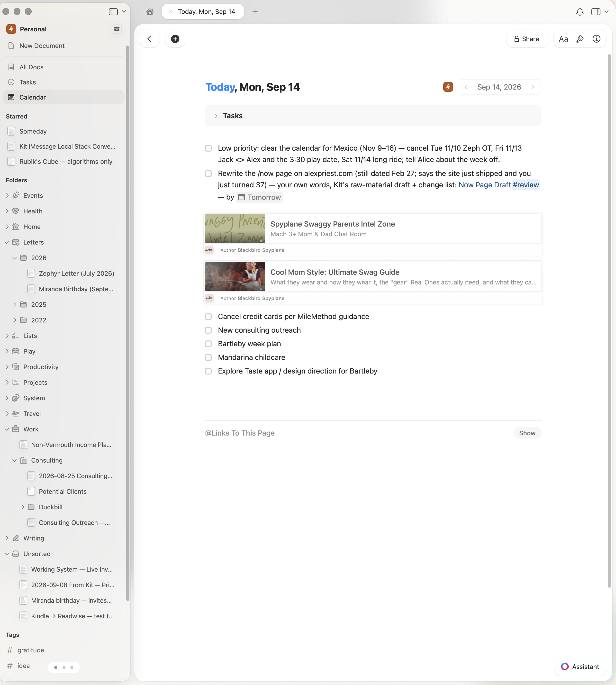This screenshot has width=616, height=685.
Task: Open the Now Page Draft link
Action: click(x=484, y=185)
